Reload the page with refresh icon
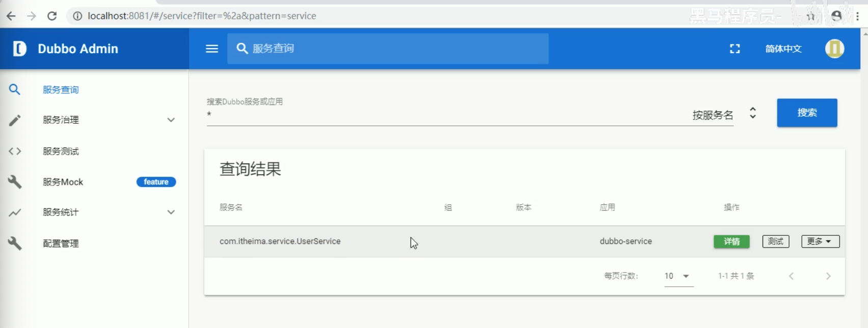The height and width of the screenshot is (328, 868). (52, 16)
